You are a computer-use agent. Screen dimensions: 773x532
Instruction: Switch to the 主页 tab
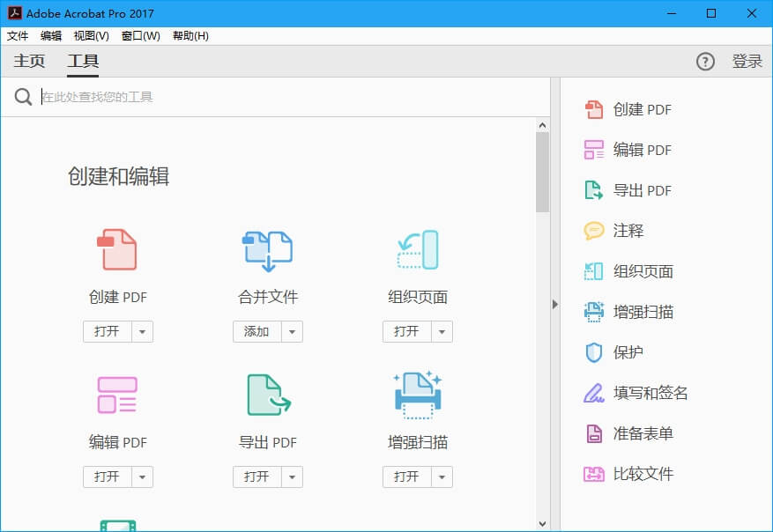tap(29, 62)
